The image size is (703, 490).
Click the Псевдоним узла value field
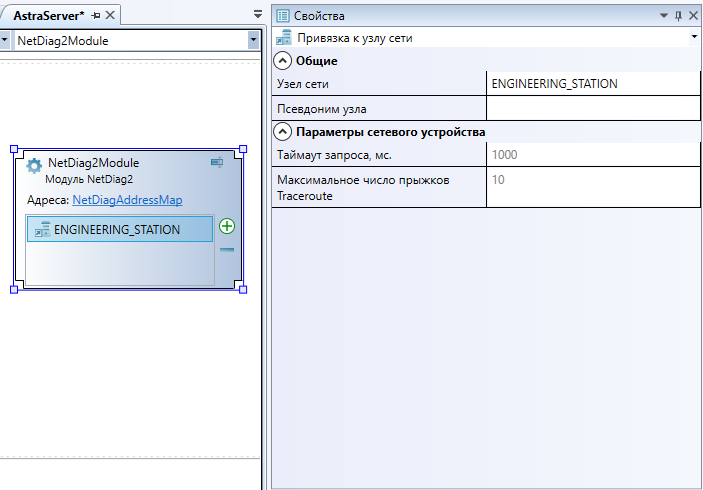[591, 108]
